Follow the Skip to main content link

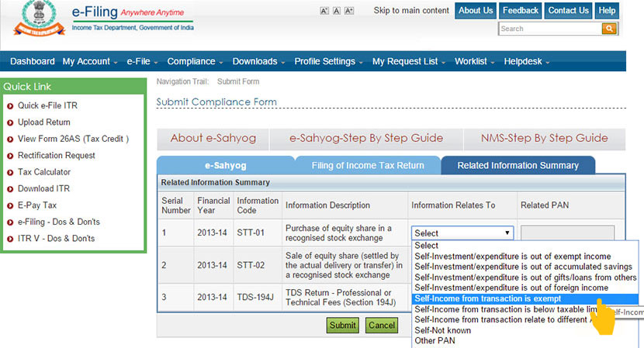click(411, 11)
